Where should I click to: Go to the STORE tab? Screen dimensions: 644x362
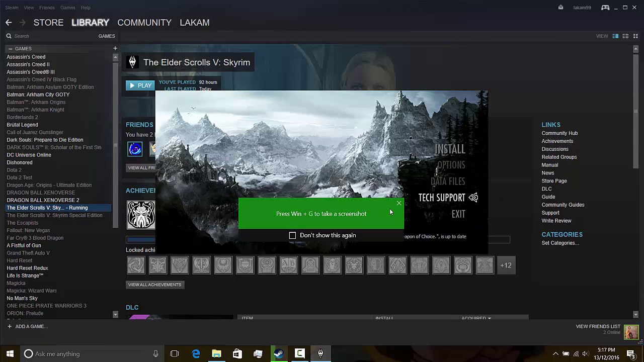coord(48,23)
